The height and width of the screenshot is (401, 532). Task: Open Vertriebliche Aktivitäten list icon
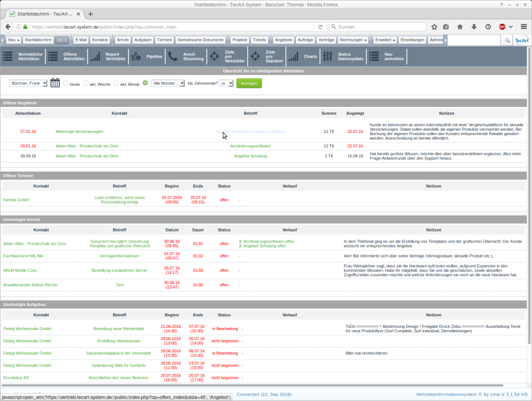point(8,56)
